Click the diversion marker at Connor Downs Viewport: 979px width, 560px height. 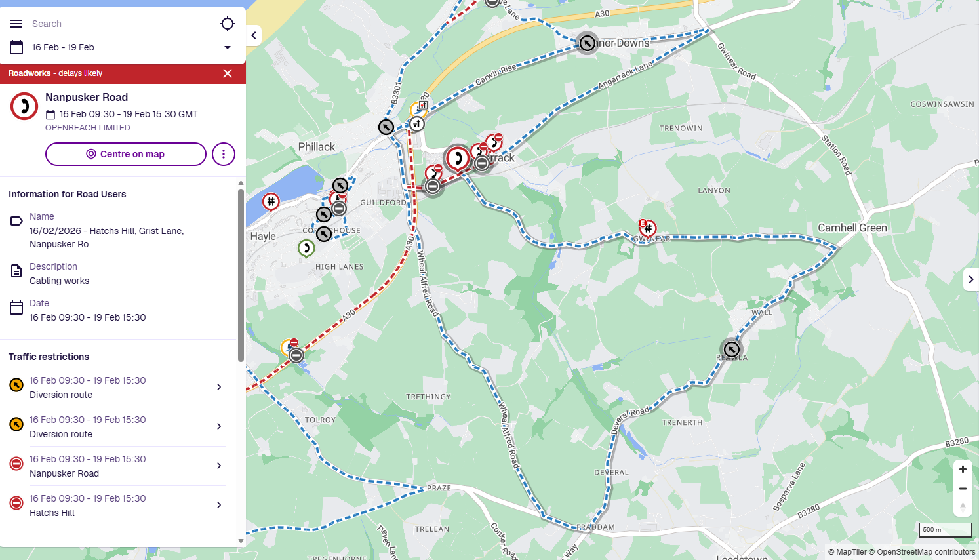click(588, 43)
